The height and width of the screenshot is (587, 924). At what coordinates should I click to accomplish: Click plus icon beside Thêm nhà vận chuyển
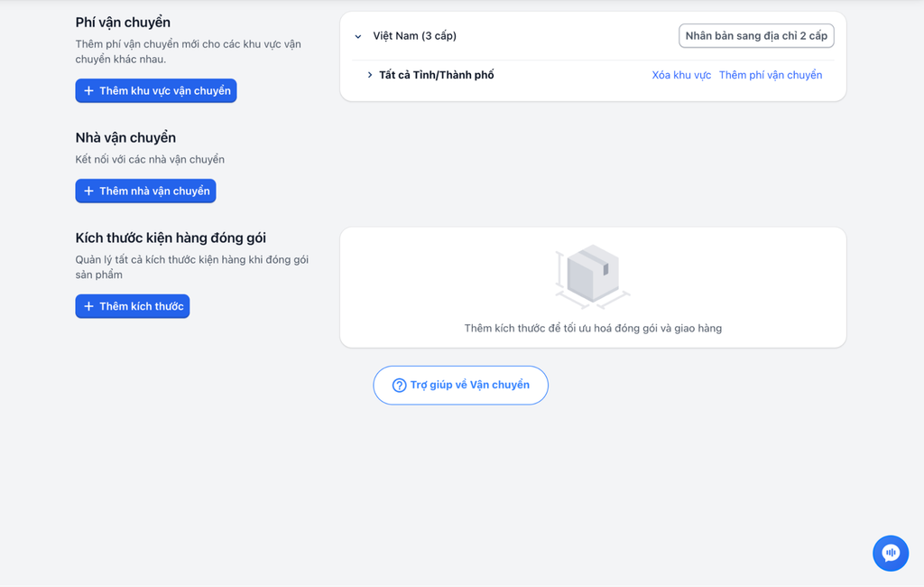88,191
